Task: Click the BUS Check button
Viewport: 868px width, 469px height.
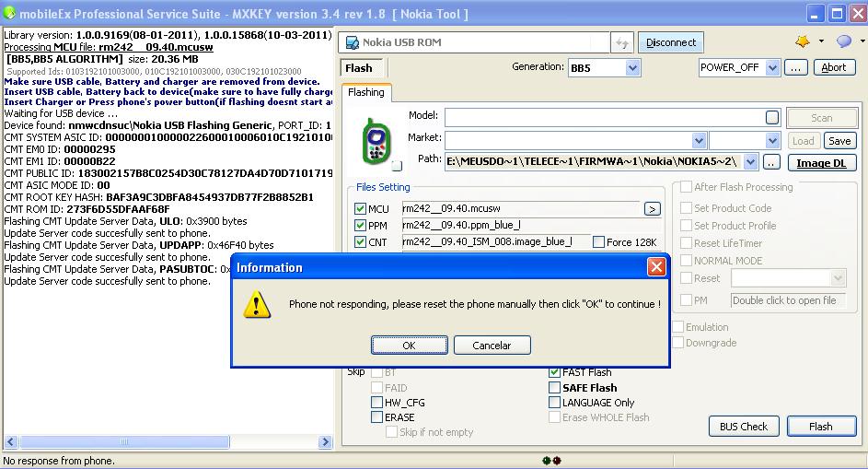Action: point(744,427)
